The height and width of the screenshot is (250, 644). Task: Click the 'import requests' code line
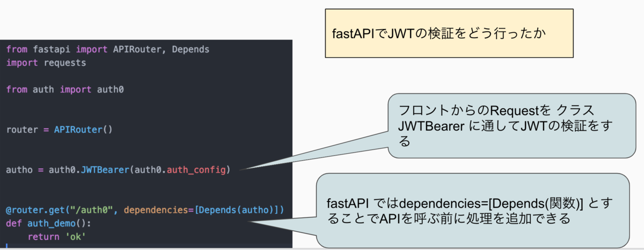point(46,62)
